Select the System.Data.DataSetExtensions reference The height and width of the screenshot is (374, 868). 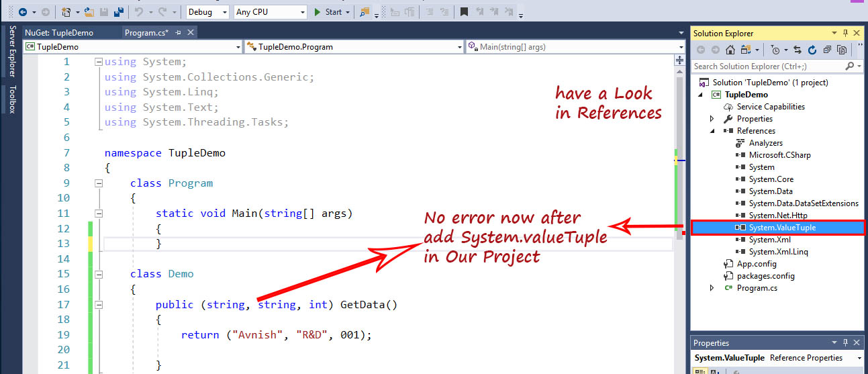coord(804,203)
